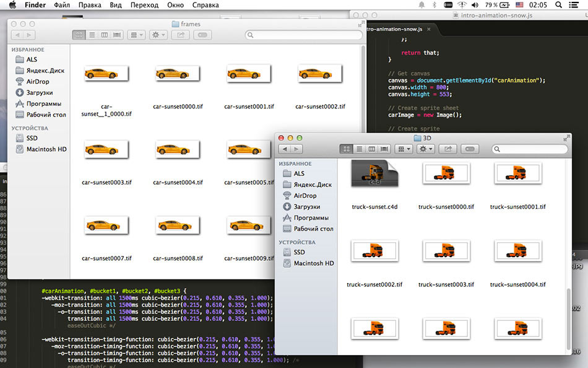Open Программы in the 3D window sidebar
Image resolution: width=588 pixels, height=368 pixels.
pyautogui.click(x=311, y=218)
